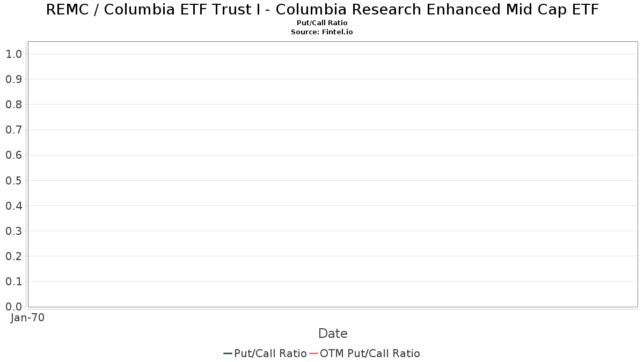Select the 0.8 y-axis tick label

(x=13, y=105)
